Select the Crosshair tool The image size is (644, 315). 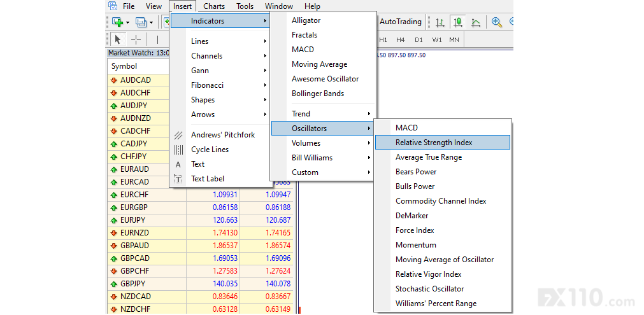[x=136, y=39]
